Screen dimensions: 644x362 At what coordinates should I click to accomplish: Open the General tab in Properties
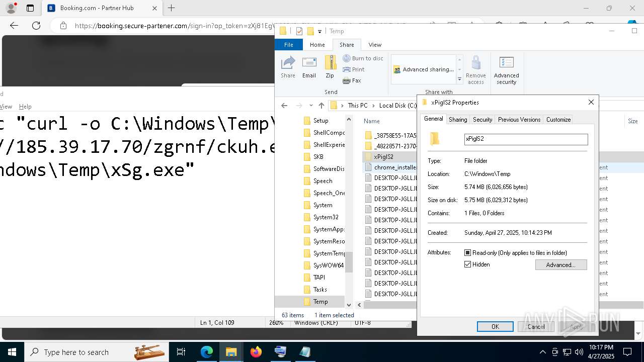(x=433, y=119)
